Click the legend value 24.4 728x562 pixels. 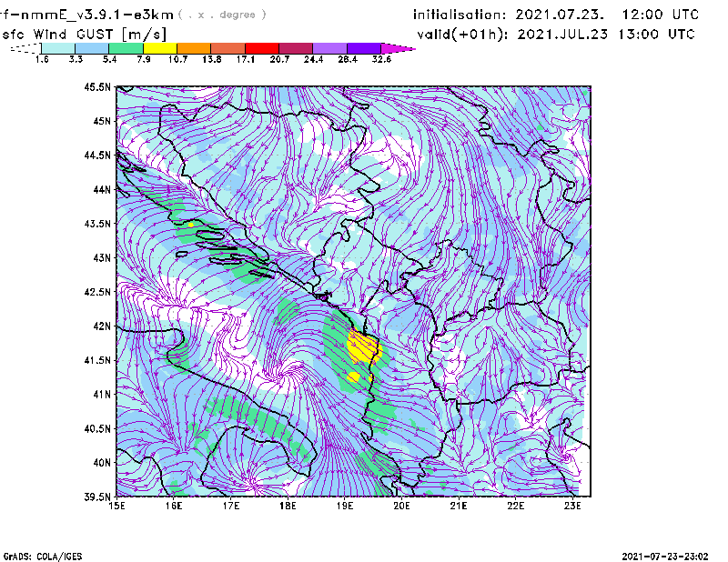pyautogui.click(x=313, y=59)
